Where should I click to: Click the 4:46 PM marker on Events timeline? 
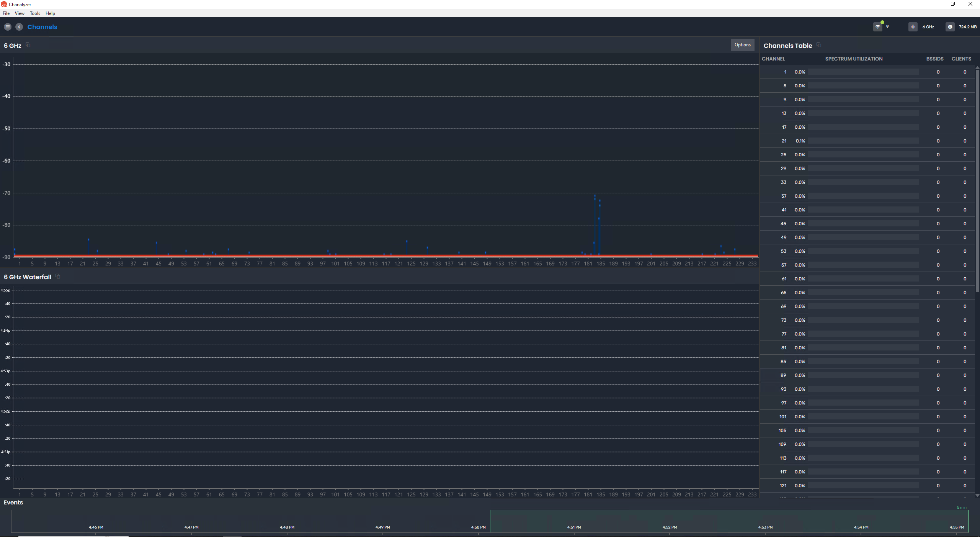coord(96,527)
